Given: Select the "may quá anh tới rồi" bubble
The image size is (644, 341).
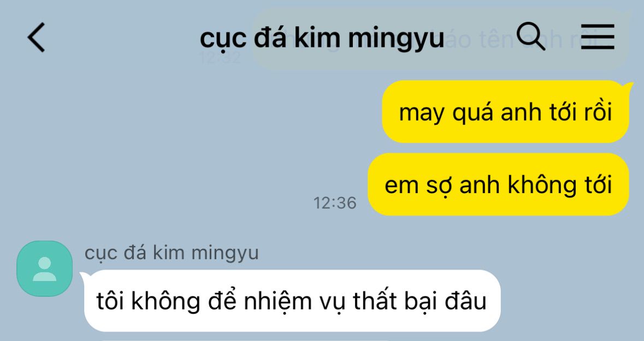Looking at the screenshot, I should (x=506, y=112).
